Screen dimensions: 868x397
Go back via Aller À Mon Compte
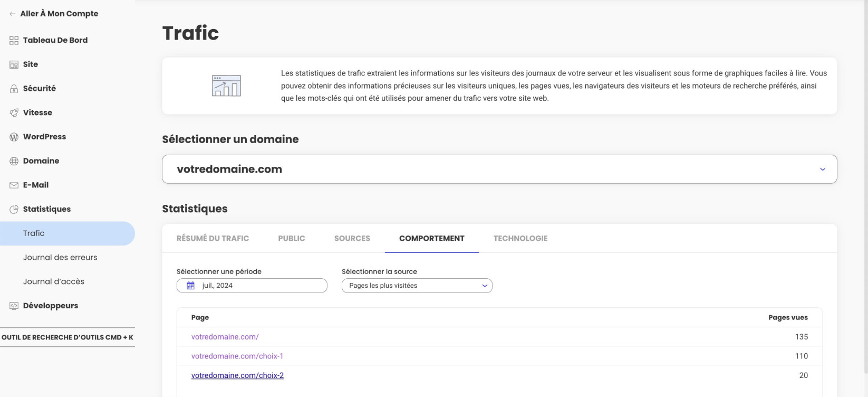pos(59,14)
